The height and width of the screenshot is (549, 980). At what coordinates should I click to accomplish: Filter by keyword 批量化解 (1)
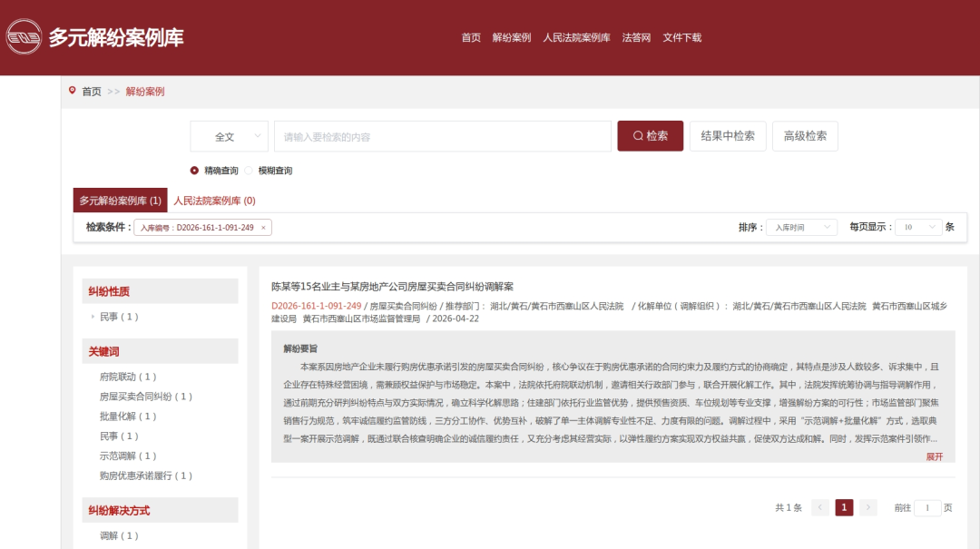pyautogui.click(x=128, y=417)
